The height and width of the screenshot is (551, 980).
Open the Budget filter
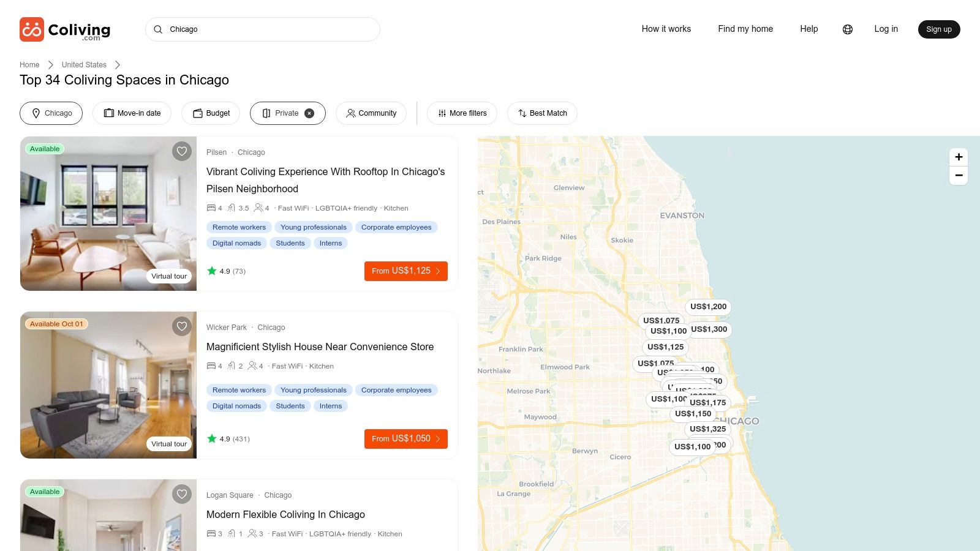pyautogui.click(x=211, y=113)
